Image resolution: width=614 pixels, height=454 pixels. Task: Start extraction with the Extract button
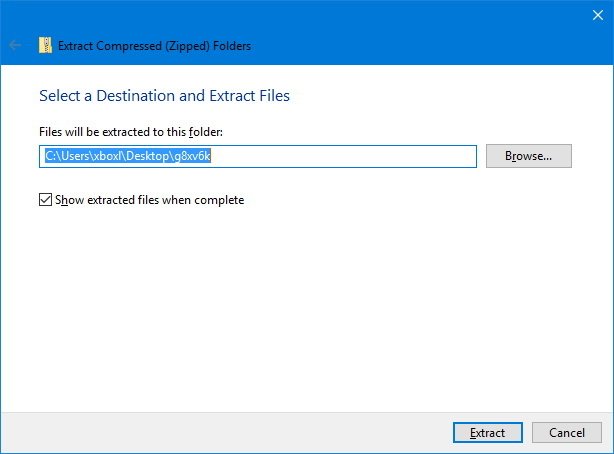click(x=487, y=433)
